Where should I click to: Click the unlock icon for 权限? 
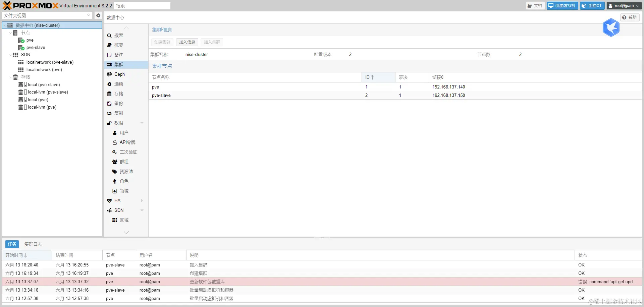pos(109,123)
